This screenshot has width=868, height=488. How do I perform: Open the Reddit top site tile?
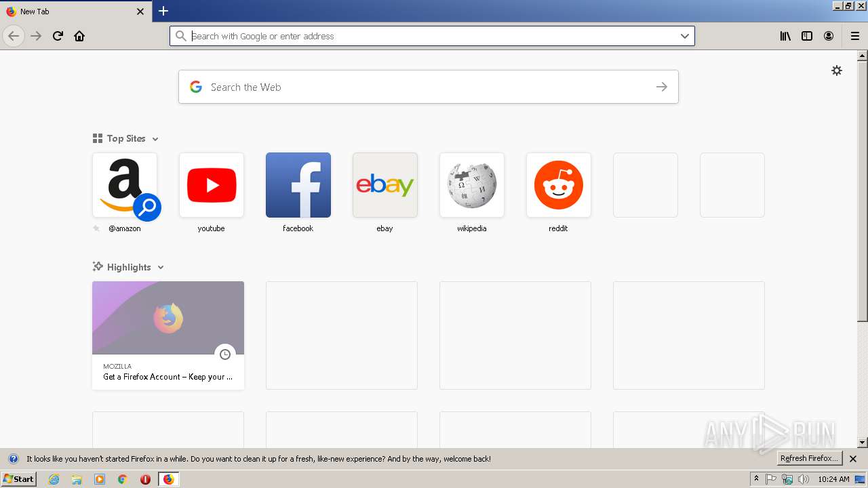pos(559,185)
